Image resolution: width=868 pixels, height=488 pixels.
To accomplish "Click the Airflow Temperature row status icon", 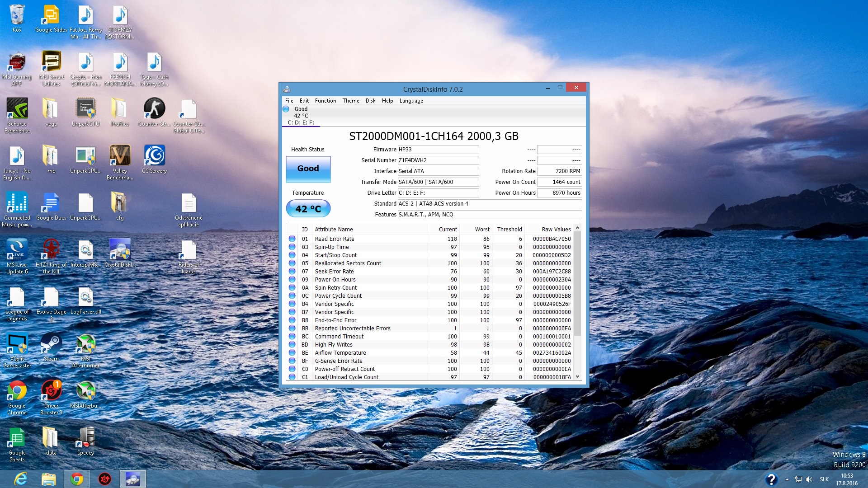I will pos(292,353).
